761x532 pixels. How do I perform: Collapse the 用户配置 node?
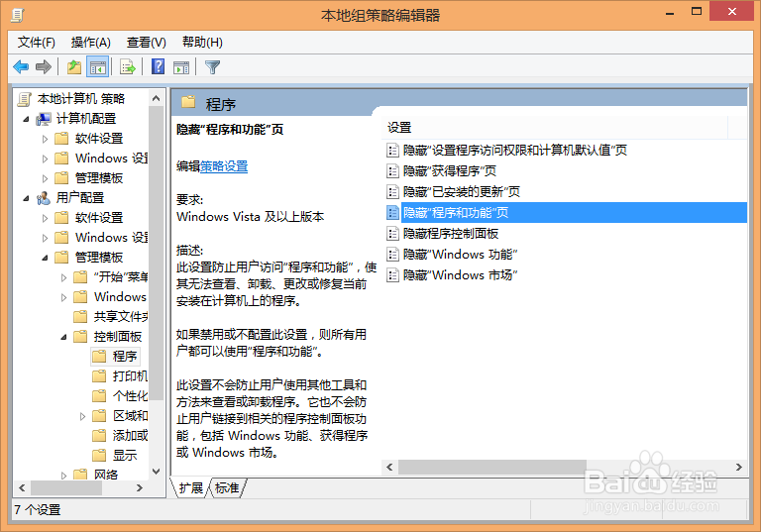(26, 198)
